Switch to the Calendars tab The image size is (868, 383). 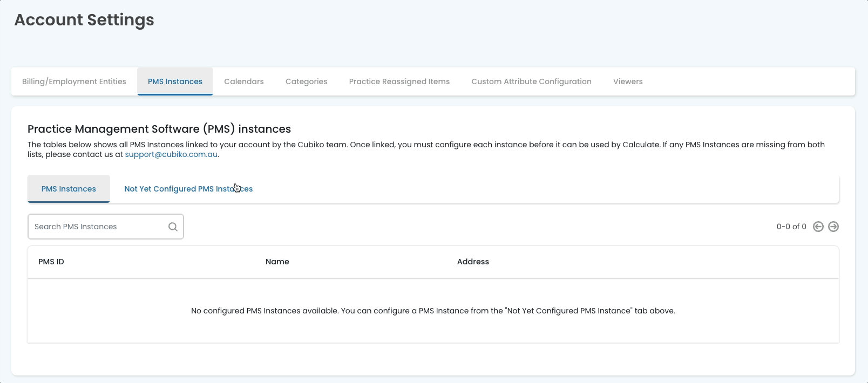pos(244,81)
